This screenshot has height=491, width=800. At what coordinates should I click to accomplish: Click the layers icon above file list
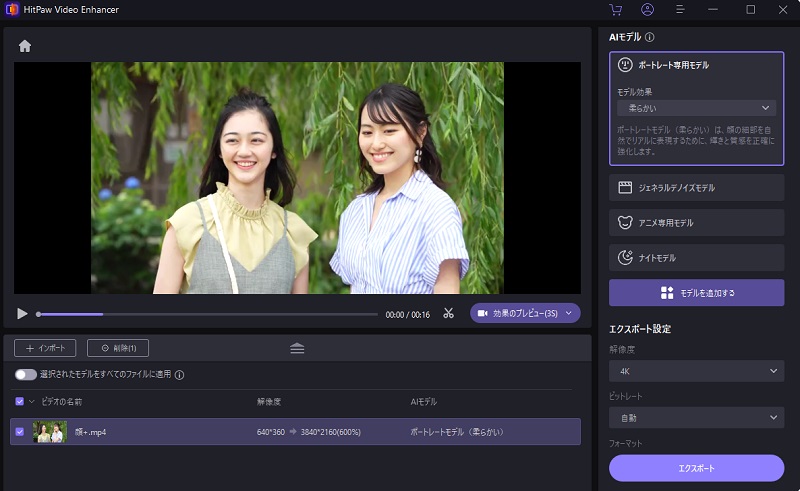(x=297, y=348)
